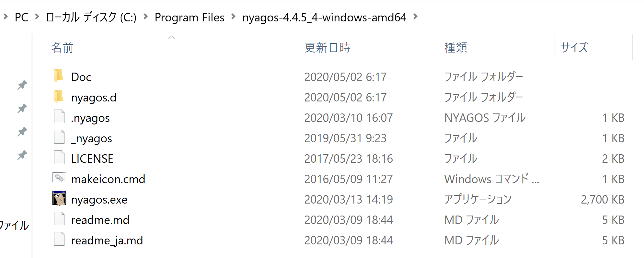Expand chevron after PC in address bar
The height and width of the screenshot is (258, 644).
(x=37, y=17)
